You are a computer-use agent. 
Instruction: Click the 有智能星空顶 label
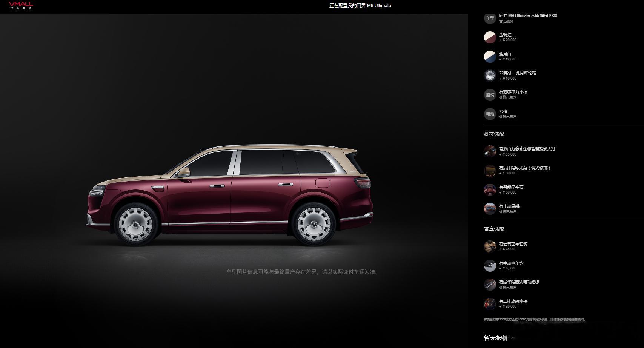click(511, 187)
